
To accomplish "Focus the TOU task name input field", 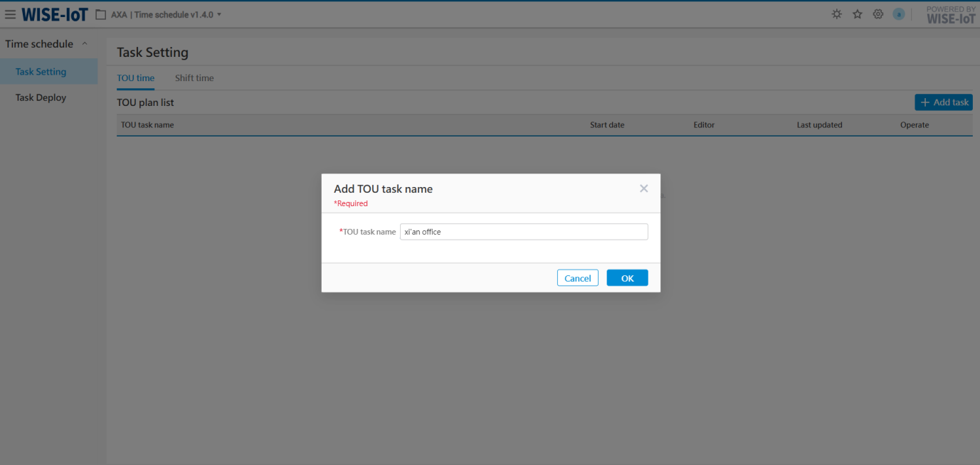I will pyautogui.click(x=524, y=232).
